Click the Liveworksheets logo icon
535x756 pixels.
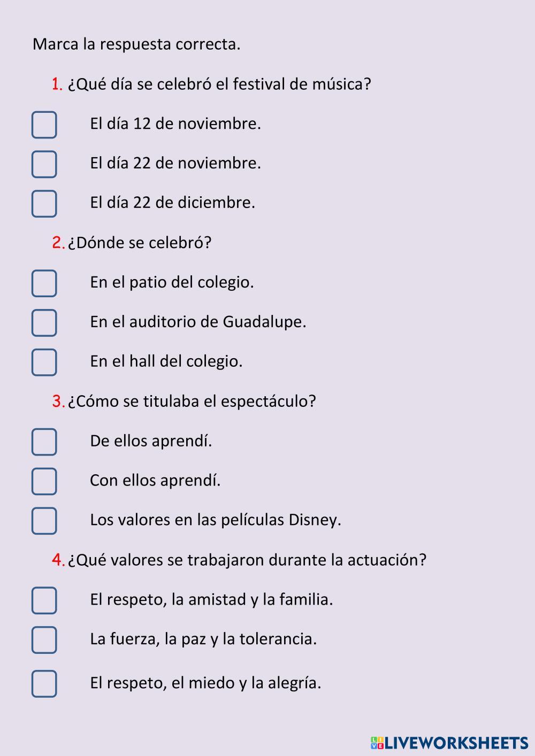tap(377, 743)
